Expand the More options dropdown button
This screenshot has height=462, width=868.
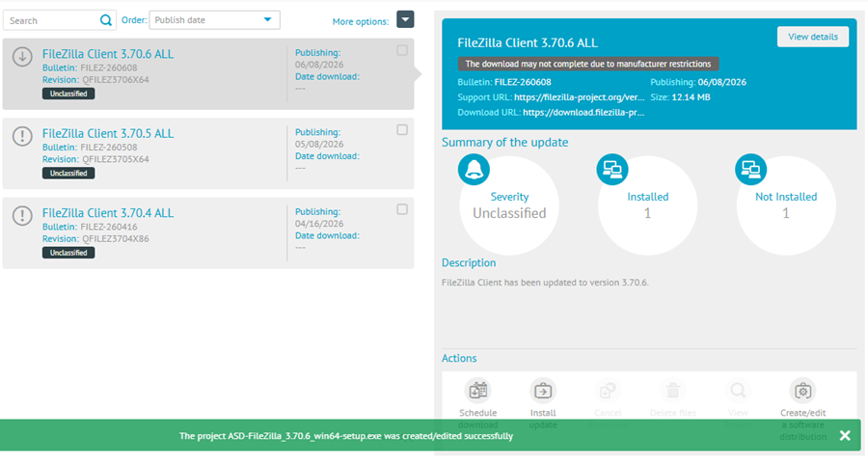[405, 20]
